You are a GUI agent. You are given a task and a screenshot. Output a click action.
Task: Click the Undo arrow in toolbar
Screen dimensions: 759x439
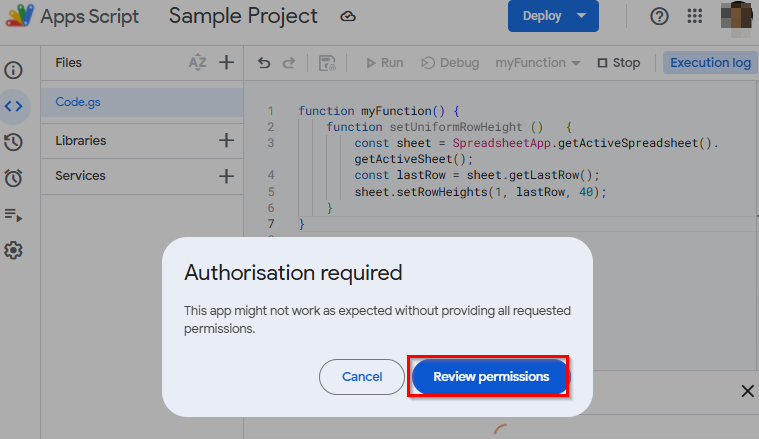coord(264,63)
